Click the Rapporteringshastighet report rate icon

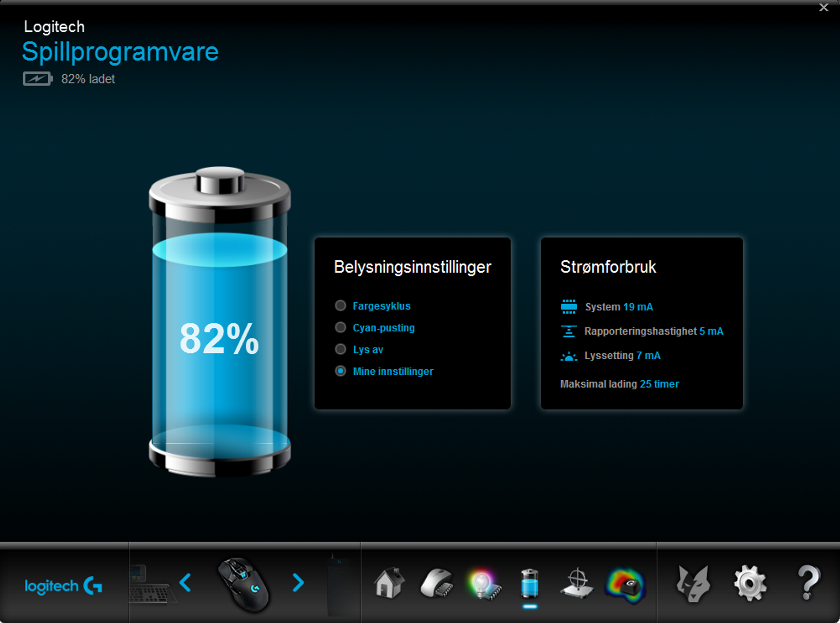click(x=569, y=331)
